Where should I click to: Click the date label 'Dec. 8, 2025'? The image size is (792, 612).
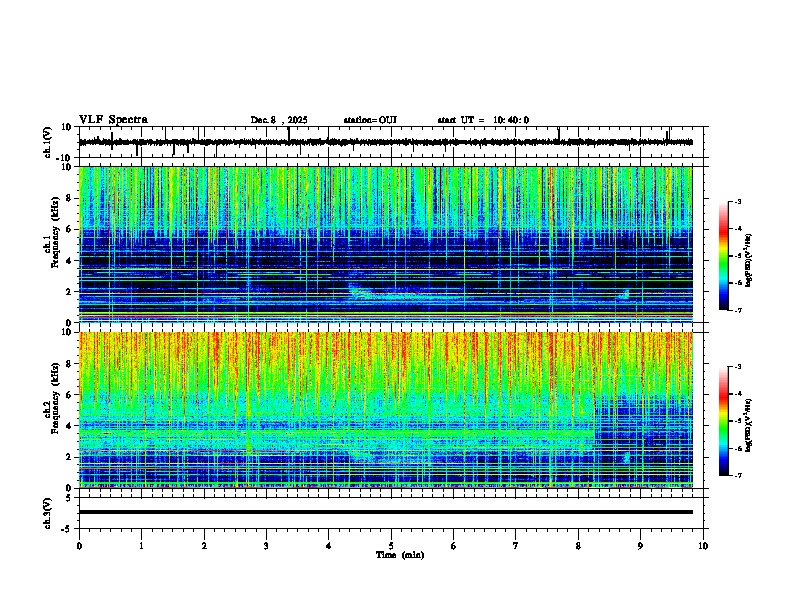point(279,120)
